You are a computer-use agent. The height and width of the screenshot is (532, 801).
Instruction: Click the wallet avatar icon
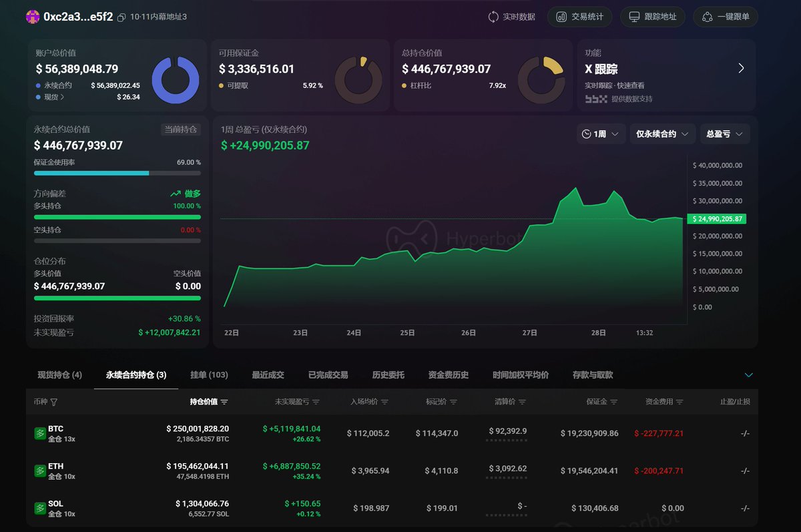[x=33, y=17]
